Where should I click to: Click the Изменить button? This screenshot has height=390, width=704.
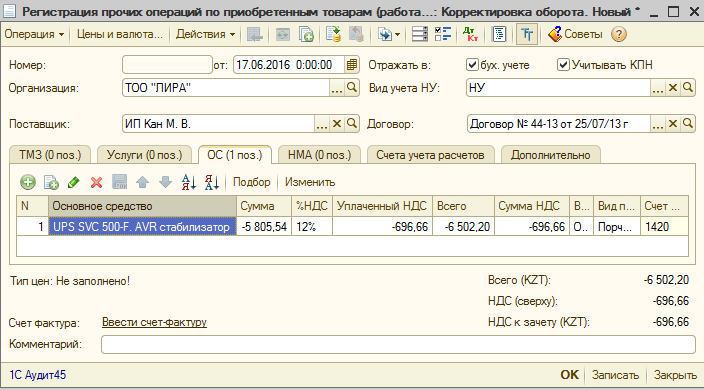pos(310,182)
